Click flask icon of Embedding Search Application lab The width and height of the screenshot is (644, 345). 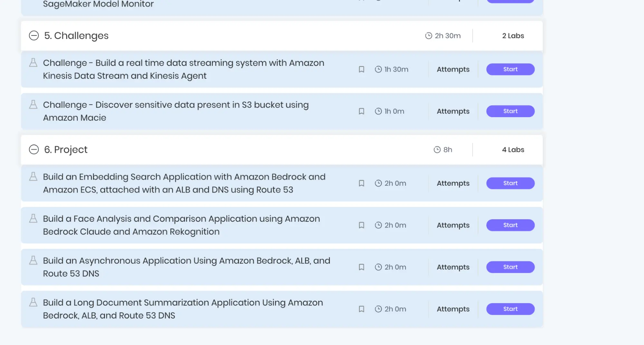[x=33, y=176]
